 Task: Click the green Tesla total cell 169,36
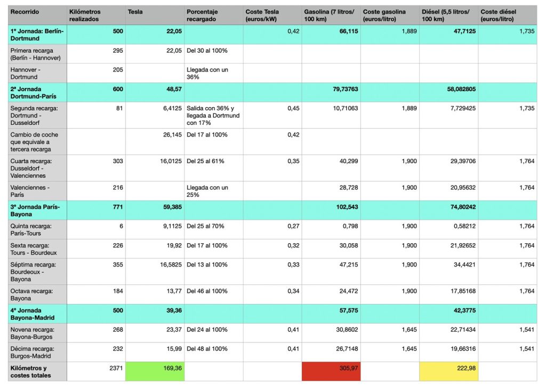(155, 371)
